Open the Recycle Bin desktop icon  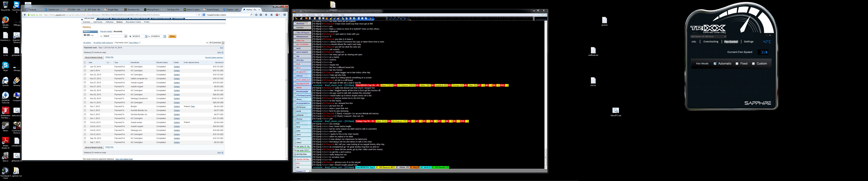point(5,6)
